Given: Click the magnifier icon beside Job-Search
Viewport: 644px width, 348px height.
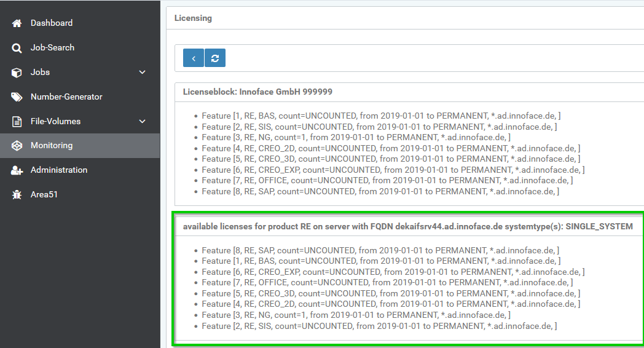Looking at the screenshot, I should (17, 48).
